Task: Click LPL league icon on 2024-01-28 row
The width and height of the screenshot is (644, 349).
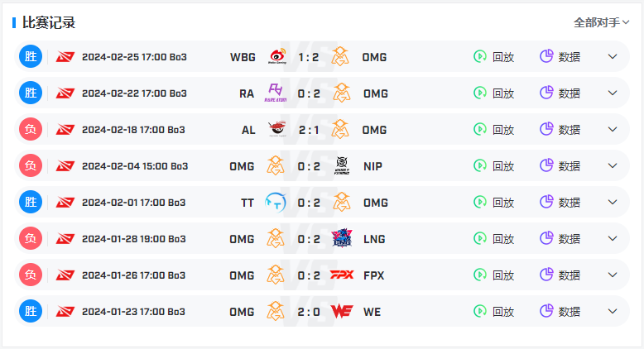Action: [65, 238]
